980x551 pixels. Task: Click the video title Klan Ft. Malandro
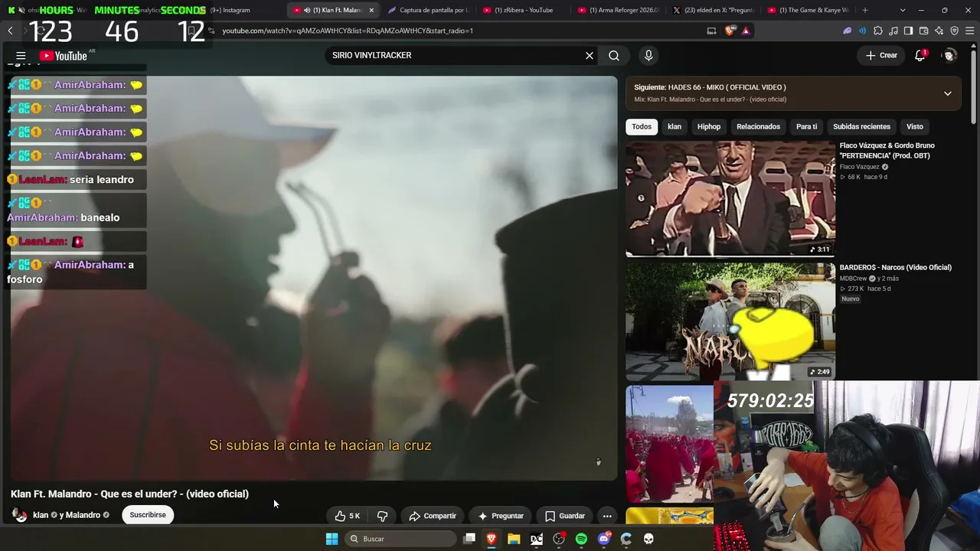(129, 494)
